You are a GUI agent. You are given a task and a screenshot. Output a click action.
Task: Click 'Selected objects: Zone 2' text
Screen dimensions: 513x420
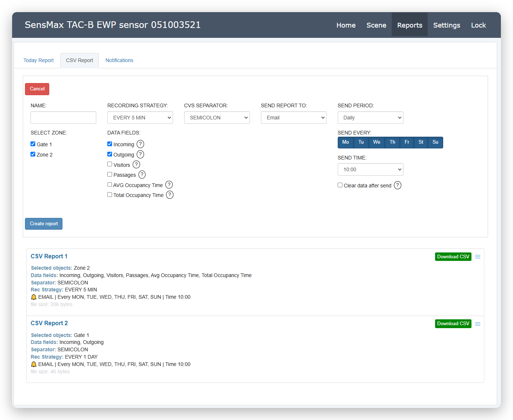[60, 268]
